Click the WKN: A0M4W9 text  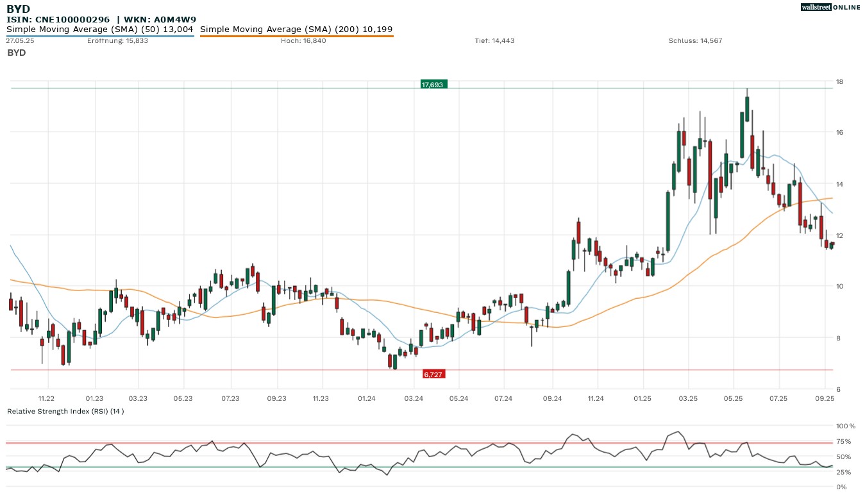click(160, 19)
